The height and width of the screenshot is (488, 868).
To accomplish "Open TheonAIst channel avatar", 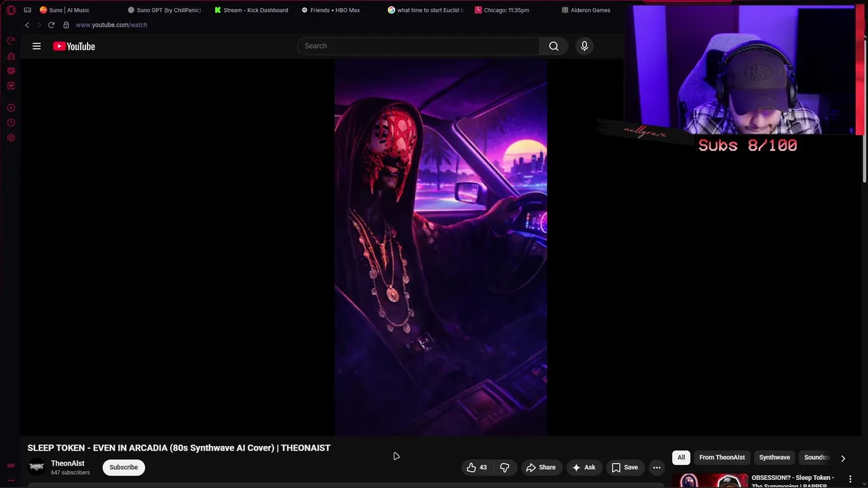I will click(x=37, y=467).
